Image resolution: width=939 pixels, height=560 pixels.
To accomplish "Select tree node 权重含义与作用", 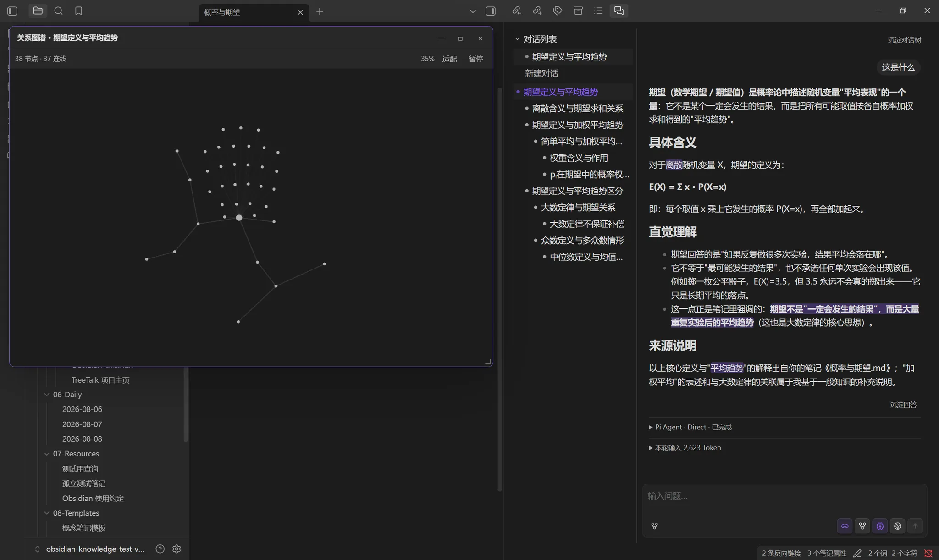I will pyautogui.click(x=579, y=158).
